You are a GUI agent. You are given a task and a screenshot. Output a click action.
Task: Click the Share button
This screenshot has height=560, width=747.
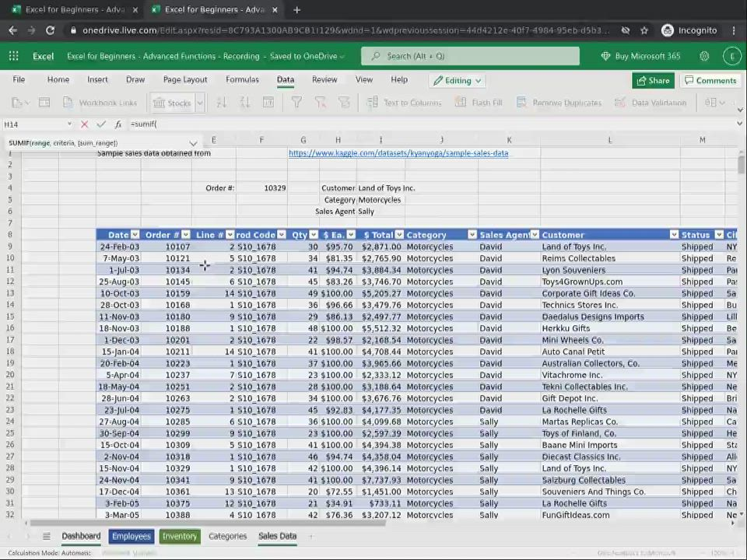pos(653,80)
